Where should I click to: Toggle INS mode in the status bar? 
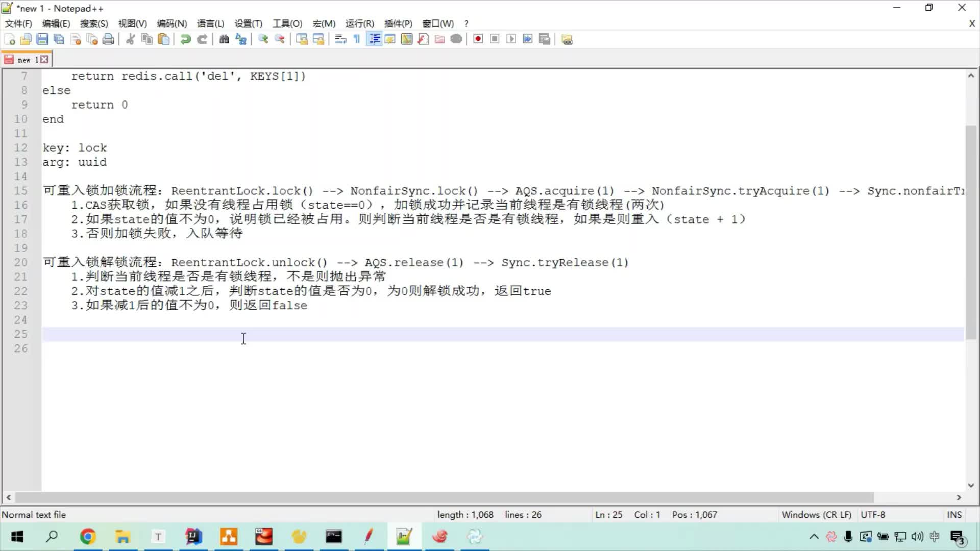(954, 515)
